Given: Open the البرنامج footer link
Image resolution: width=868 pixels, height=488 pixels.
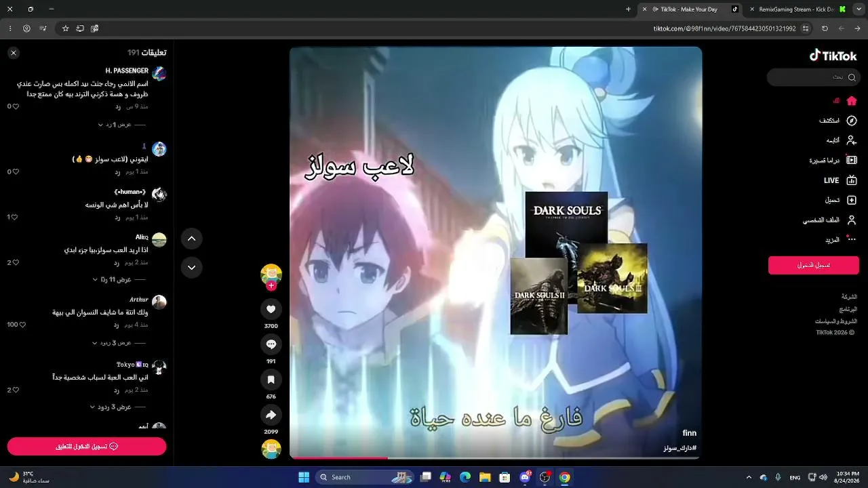Looking at the screenshot, I should [x=848, y=309].
